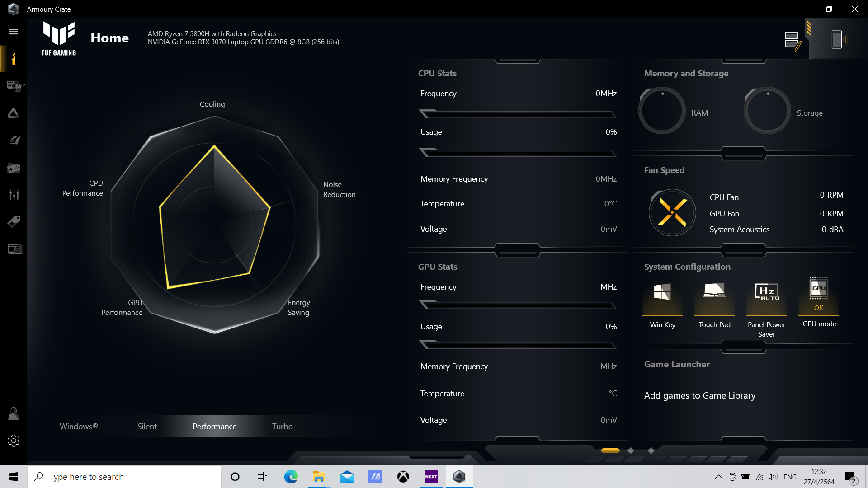The image size is (868, 488).
Task: Click the GPU Usage progress bar
Action: [x=518, y=345]
